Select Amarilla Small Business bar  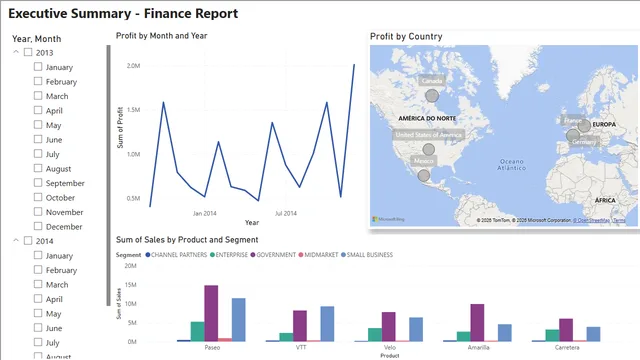coord(504,333)
